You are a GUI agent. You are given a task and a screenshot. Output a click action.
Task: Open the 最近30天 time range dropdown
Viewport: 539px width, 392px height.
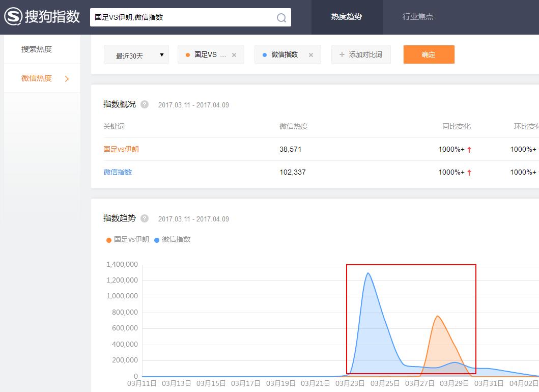136,54
